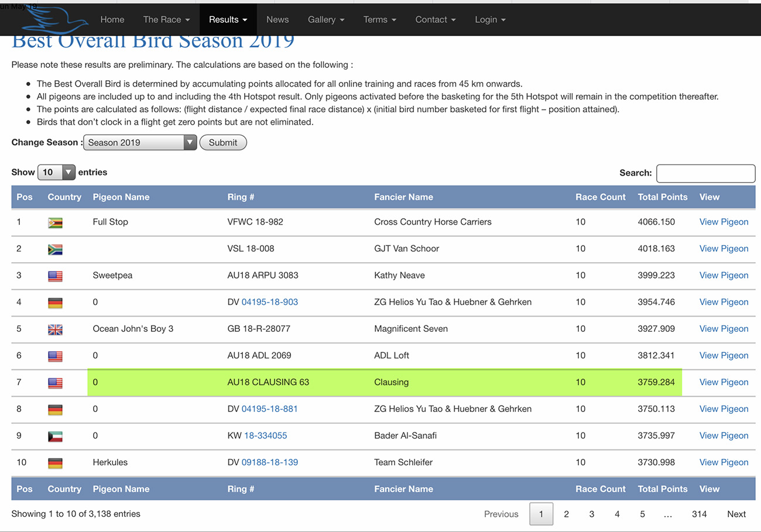Click the UK flag in row 5
Screen dimensions: 761x532
click(55, 330)
